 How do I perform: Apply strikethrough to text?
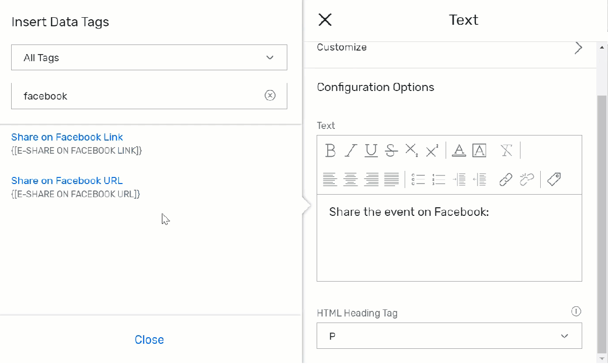tap(390, 150)
